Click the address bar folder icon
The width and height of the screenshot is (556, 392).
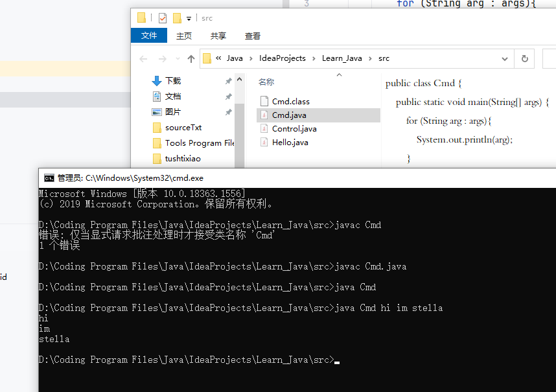pos(207,58)
